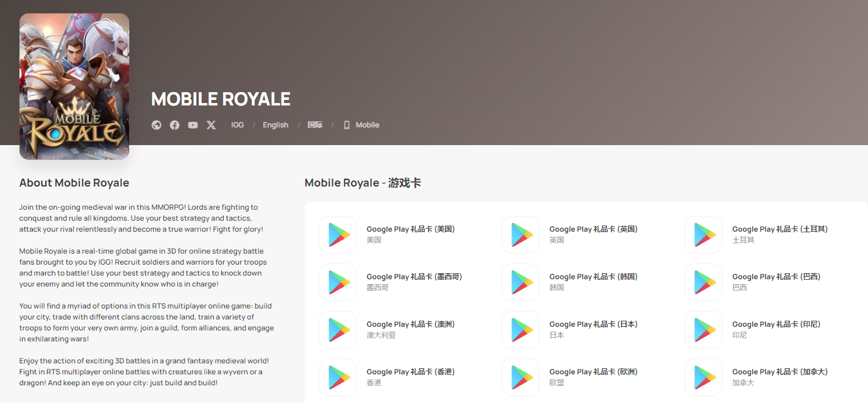Click the MOBILE ROYALE page title
The height and width of the screenshot is (403, 868).
pyautogui.click(x=221, y=99)
